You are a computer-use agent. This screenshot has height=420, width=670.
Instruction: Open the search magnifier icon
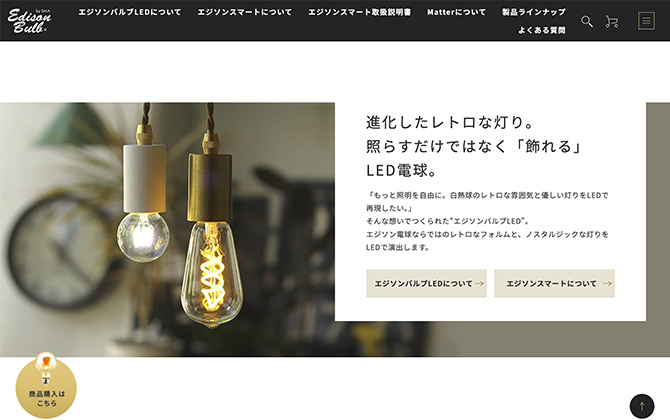pos(587,21)
